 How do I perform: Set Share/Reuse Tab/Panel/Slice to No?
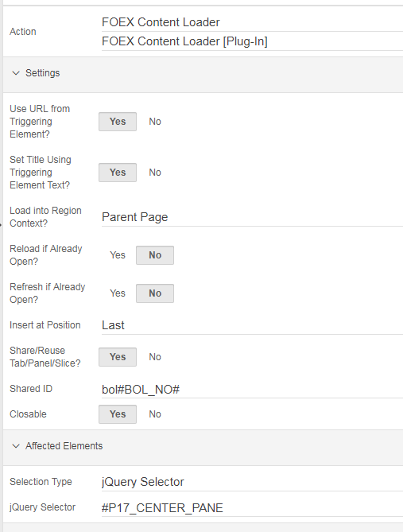click(x=155, y=357)
